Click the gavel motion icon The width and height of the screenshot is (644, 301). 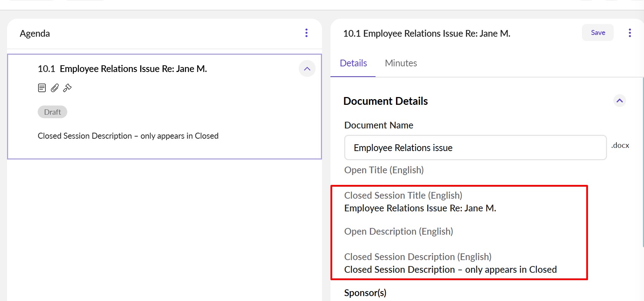[x=67, y=88]
